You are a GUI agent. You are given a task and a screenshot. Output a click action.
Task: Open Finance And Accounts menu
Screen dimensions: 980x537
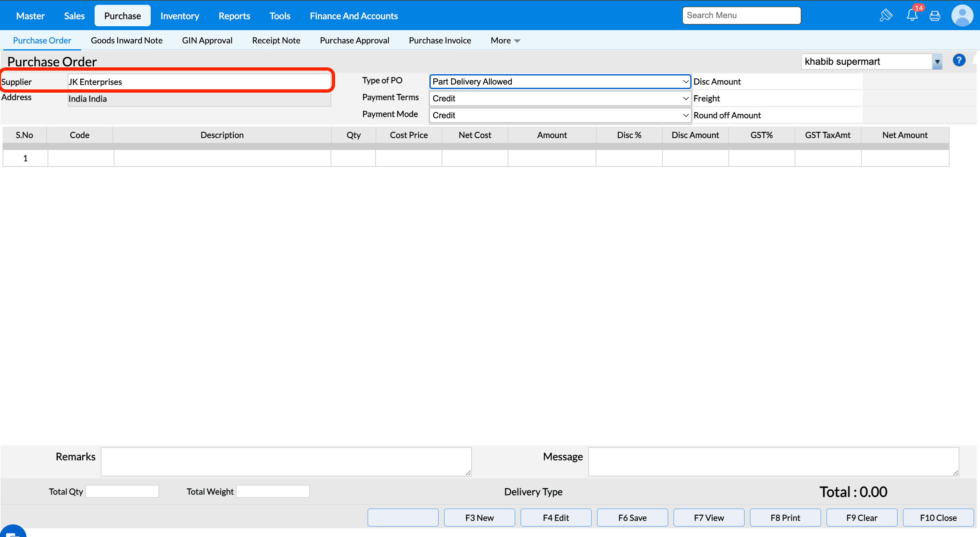354,16
